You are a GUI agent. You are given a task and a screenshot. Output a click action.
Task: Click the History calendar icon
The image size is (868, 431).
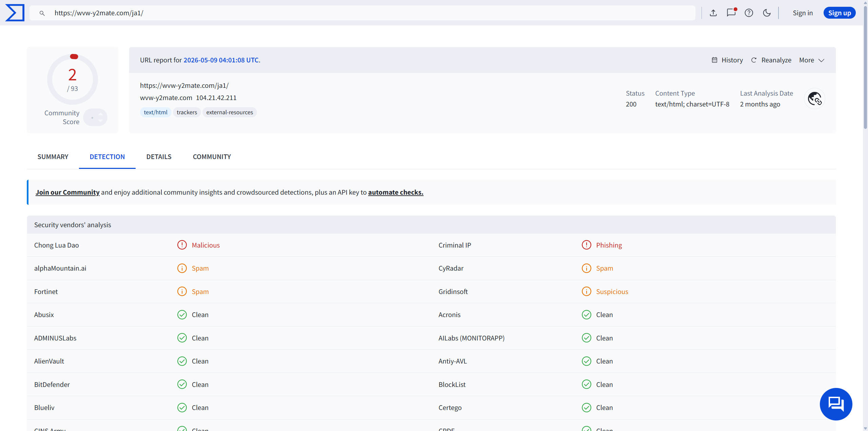pyautogui.click(x=714, y=60)
